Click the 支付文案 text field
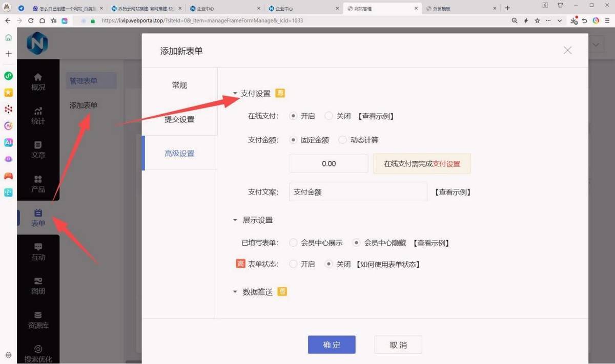Viewport: 615px width, 364px height. (x=358, y=192)
